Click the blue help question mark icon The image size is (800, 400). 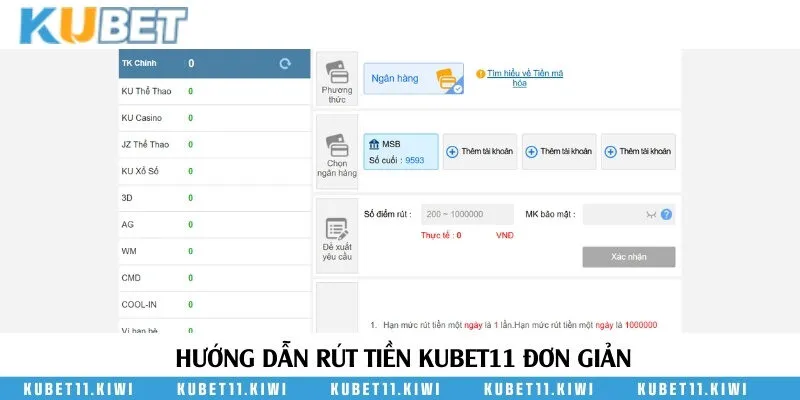click(x=666, y=214)
